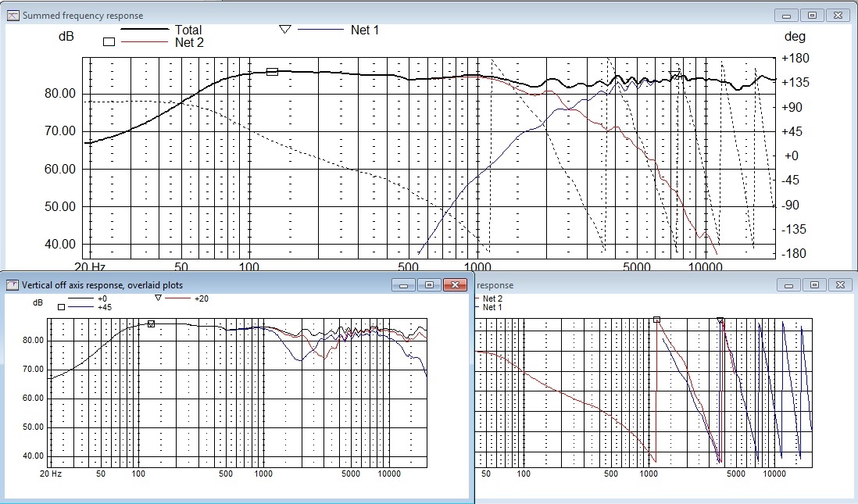858x504 pixels.
Task: Click the square cursor marker atop the phase plot
Action: point(656,320)
